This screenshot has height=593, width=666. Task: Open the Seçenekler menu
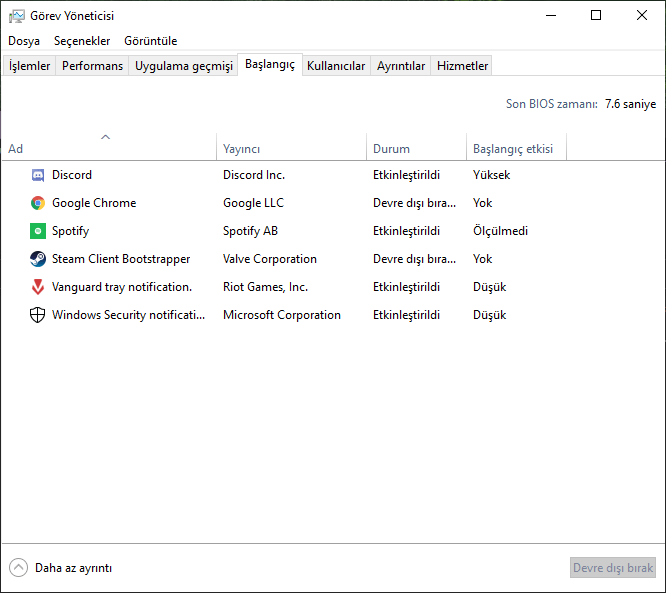[x=82, y=41]
